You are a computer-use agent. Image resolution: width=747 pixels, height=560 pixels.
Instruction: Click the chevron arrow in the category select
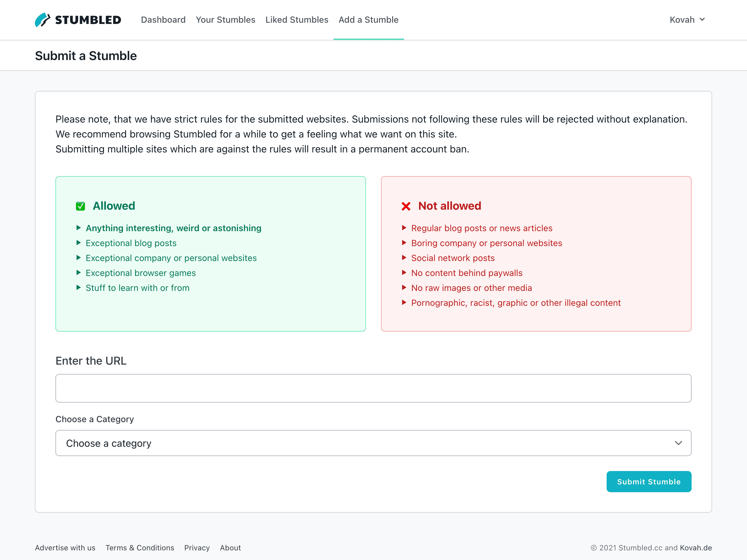(678, 443)
